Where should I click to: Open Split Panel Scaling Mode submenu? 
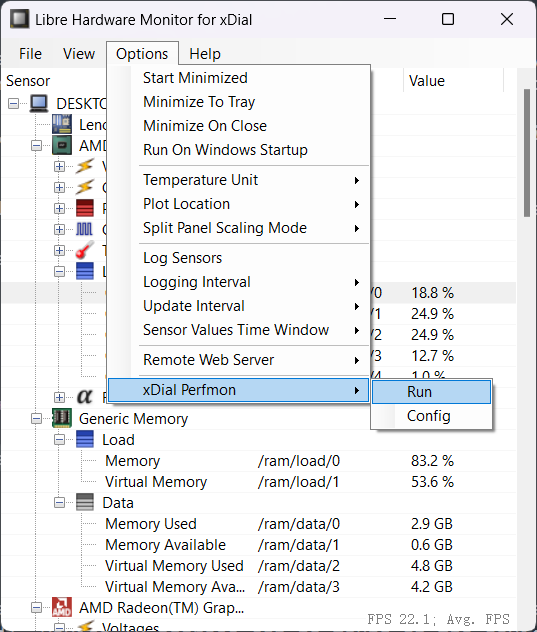239,228
